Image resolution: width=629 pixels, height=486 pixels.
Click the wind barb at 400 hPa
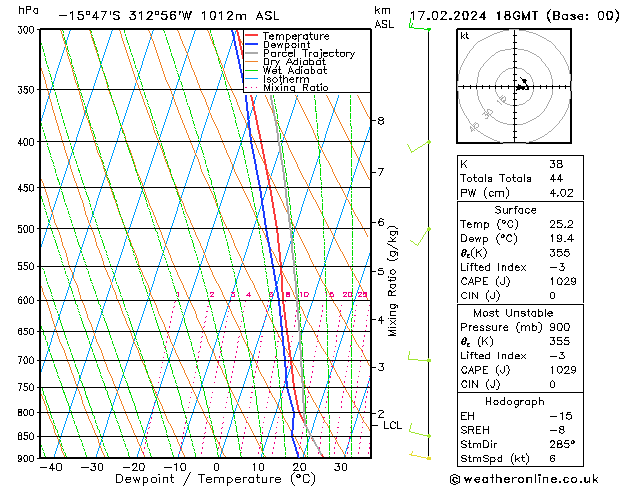pos(419,147)
